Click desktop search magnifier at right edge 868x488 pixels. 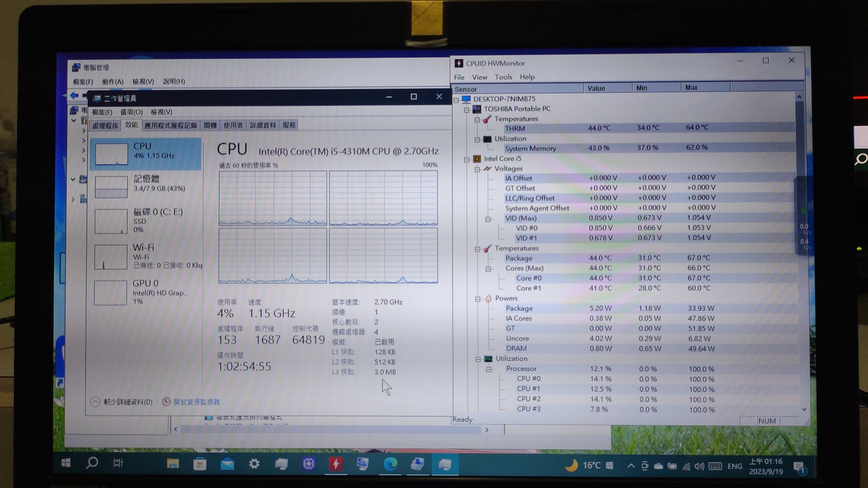click(861, 159)
